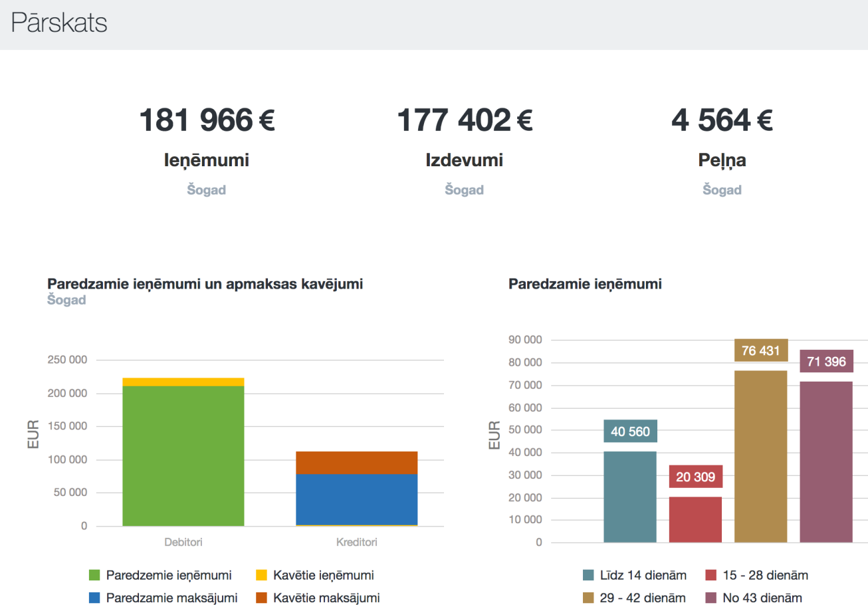Open the Šogad period link under Ieņēmumi
868x605 pixels.
(207, 190)
